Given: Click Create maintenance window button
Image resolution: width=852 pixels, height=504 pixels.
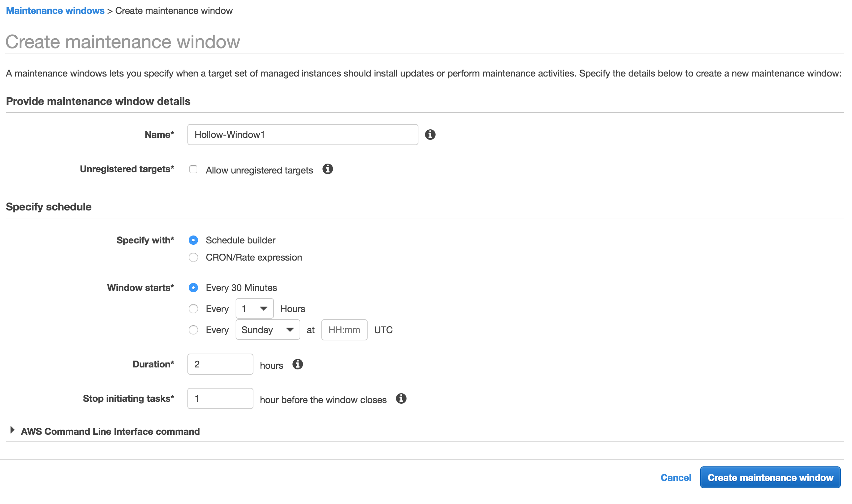Looking at the screenshot, I should [x=770, y=478].
